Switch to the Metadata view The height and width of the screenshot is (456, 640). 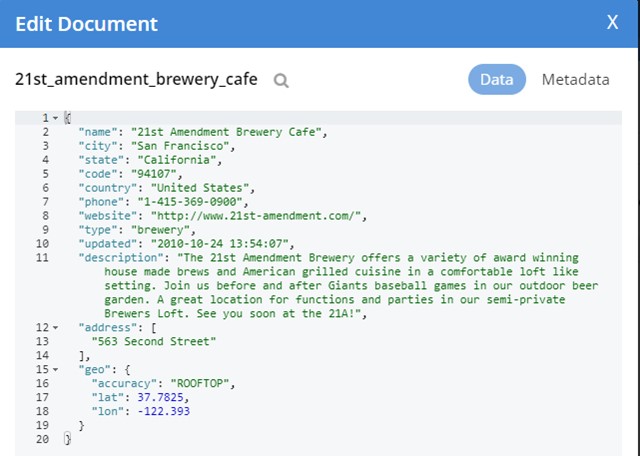click(575, 79)
